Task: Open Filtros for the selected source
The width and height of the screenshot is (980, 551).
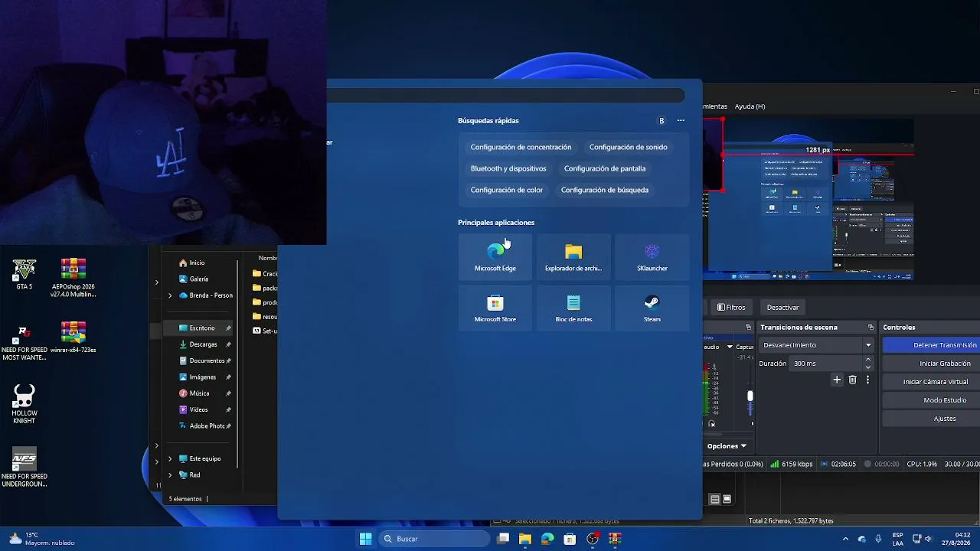Action: click(731, 308)
